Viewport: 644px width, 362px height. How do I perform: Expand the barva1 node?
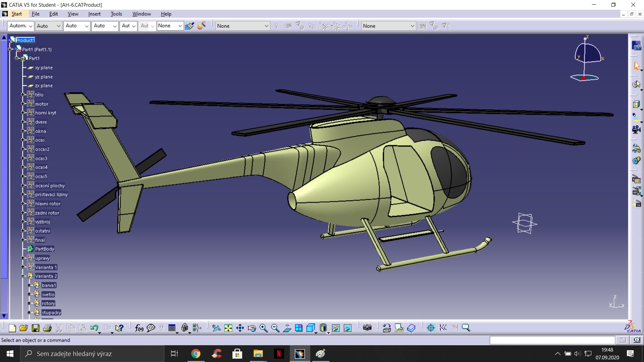(x=29, y=285)
